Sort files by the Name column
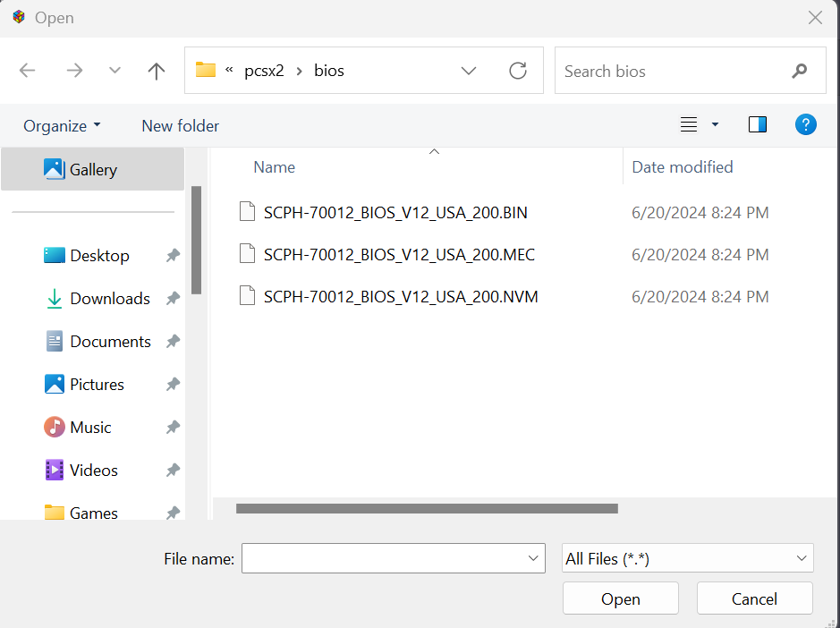Viewport: 840px width, 628px height. tap(274, 167)
